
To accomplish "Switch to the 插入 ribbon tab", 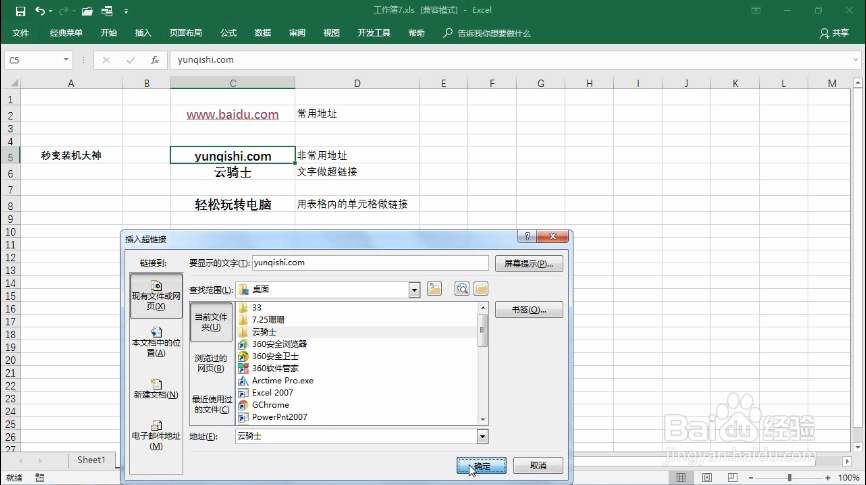I will pos(143,33).
